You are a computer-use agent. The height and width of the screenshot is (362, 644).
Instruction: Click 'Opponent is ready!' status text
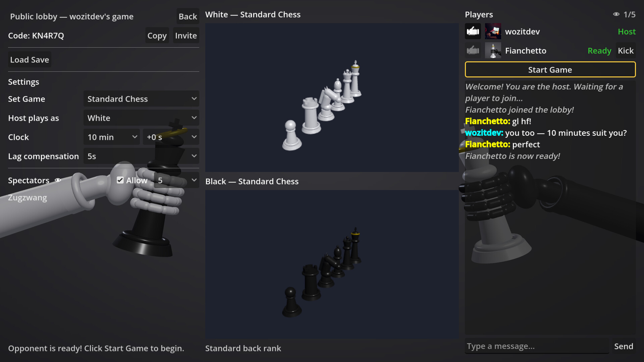point(96,349)
